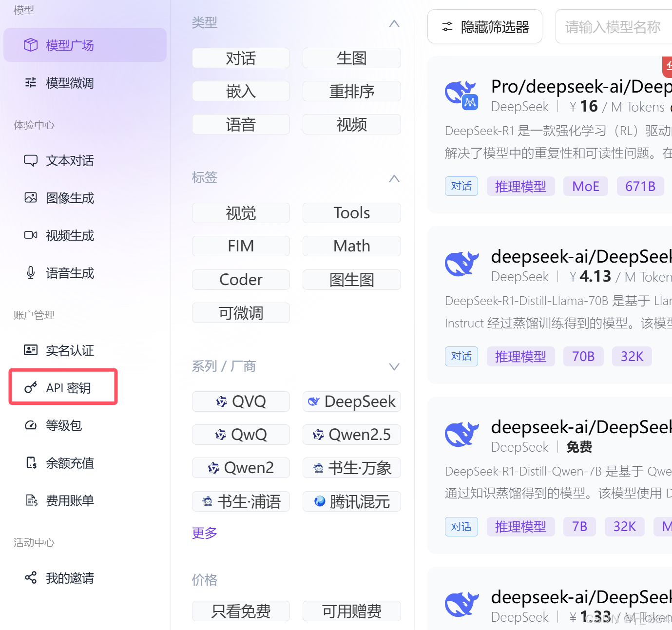Open 图像生成 image icon
The height and width of the screenshot is (630, 672).
(30, 197)
